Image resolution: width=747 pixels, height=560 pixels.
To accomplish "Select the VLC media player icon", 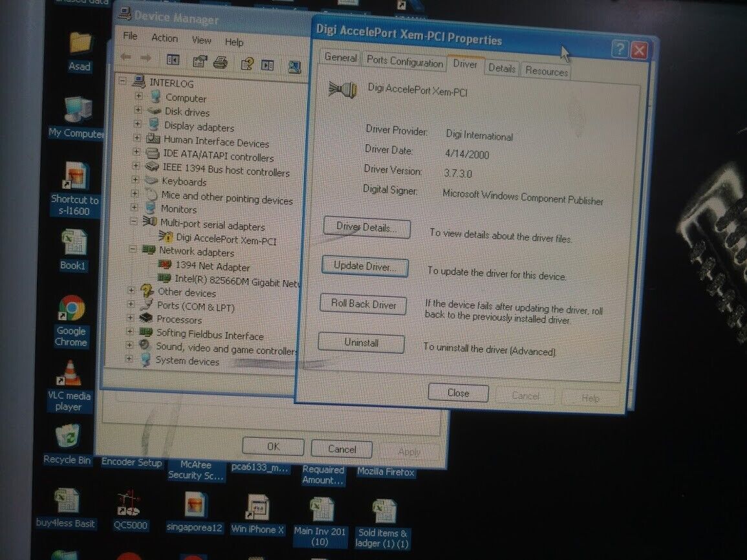I will tap(69, 386).
